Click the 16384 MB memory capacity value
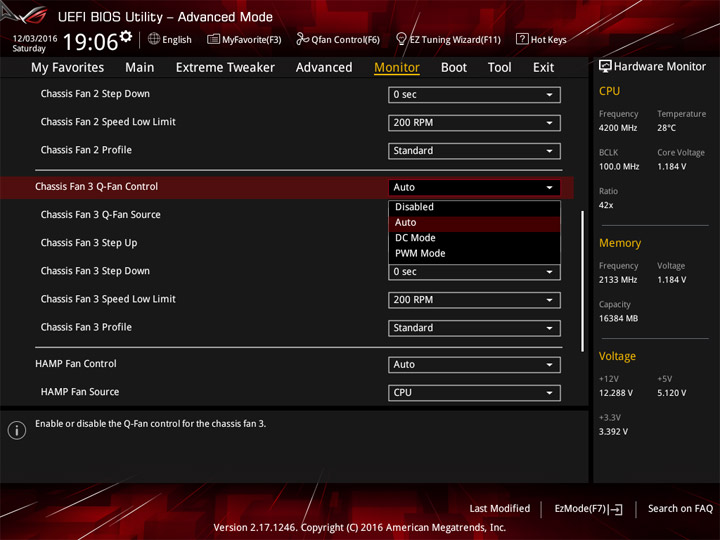The height and width of the screenshot is (540, 720). pos(618,319)
